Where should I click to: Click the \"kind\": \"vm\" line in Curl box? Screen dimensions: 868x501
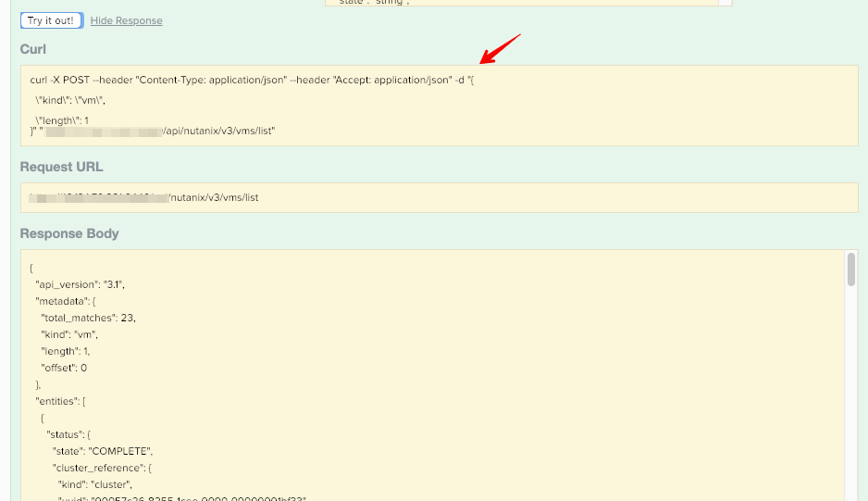tap(69, 100)
